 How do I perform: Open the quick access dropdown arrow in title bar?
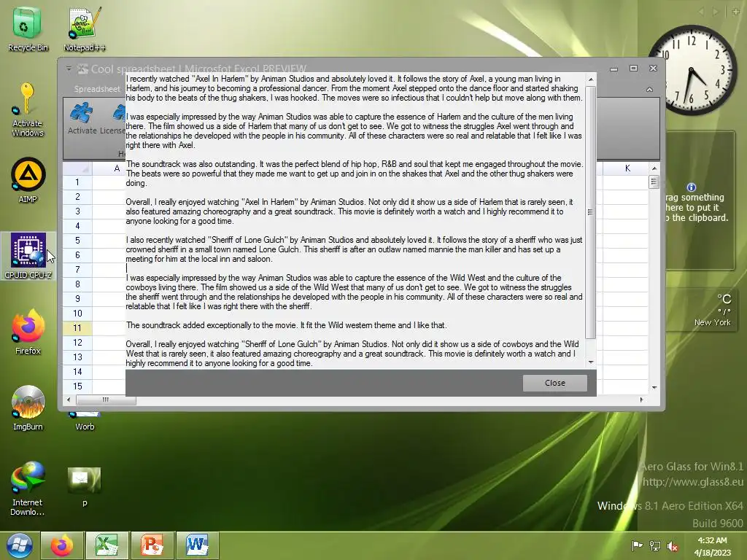pyautogui.click(x=69, y=69)
